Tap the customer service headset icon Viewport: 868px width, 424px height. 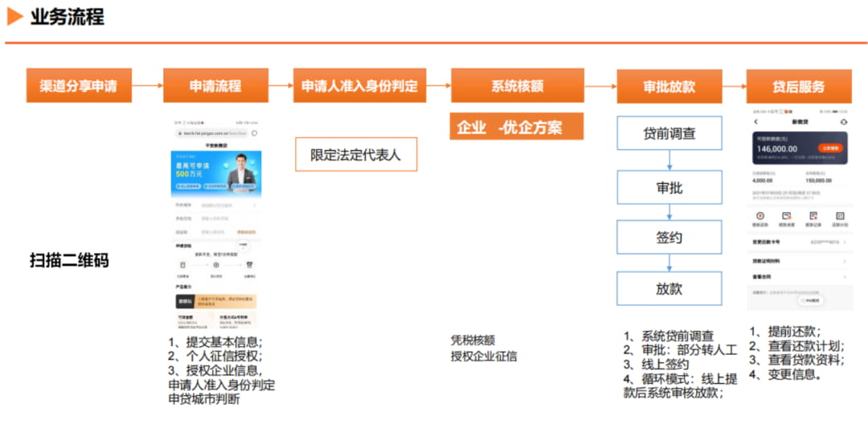coord(843,121)
